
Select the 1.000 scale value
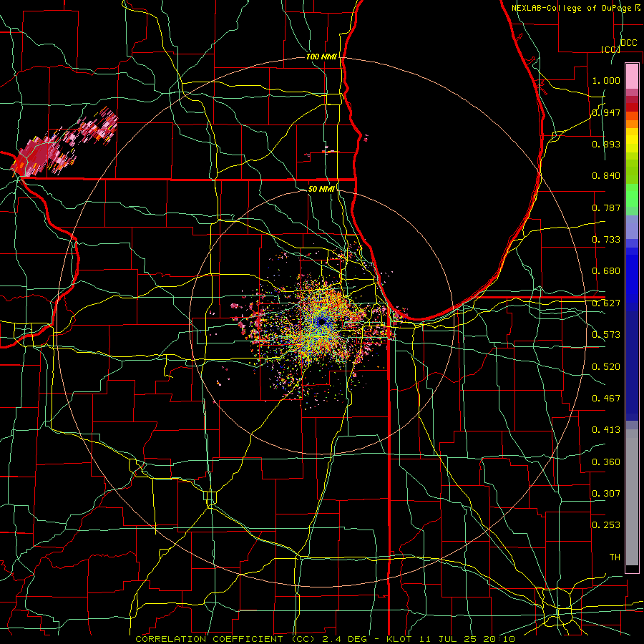[x=606, y=80]
